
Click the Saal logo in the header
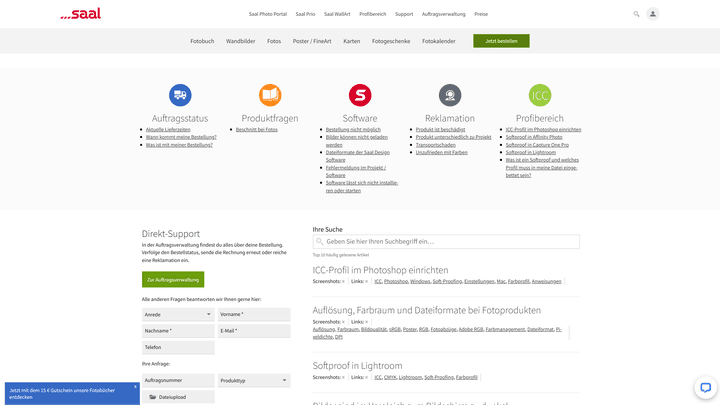pyautogui.click(x=80, y=14)
